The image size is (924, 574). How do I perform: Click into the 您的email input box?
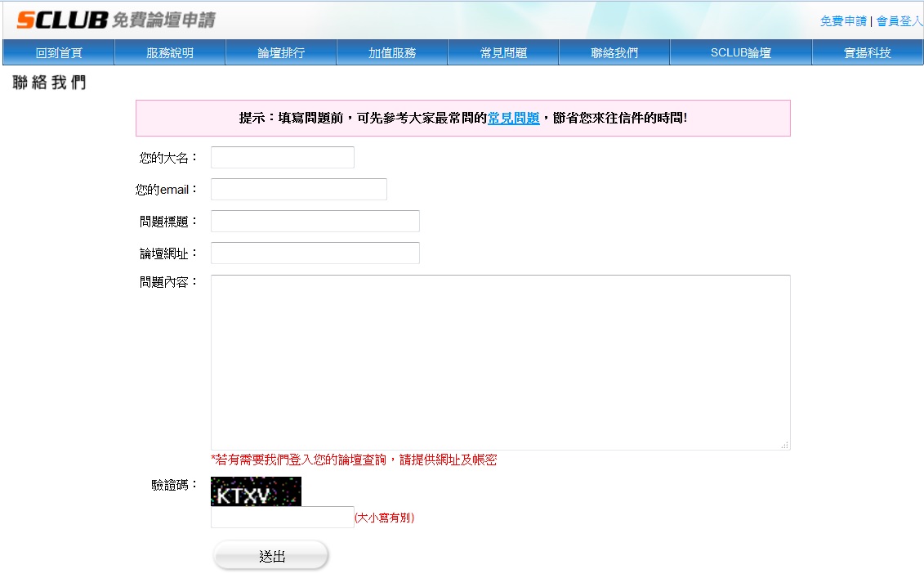[298, 190]
